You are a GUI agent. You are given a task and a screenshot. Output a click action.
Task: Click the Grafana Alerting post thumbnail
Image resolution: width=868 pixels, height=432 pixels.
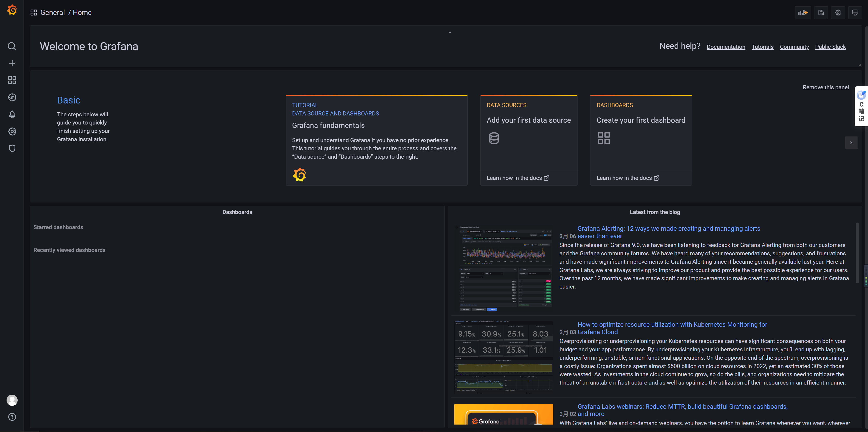click(503, 268)
